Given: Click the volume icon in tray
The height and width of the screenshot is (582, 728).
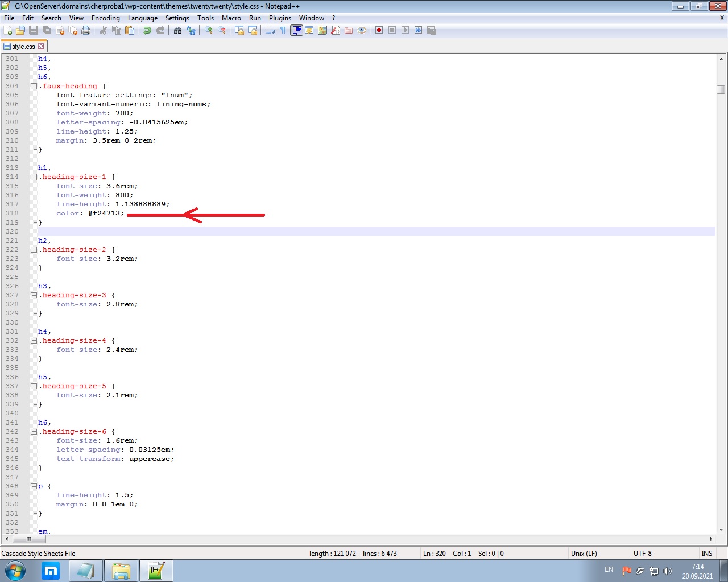Looking at the screenshot, I should [668, 571].
